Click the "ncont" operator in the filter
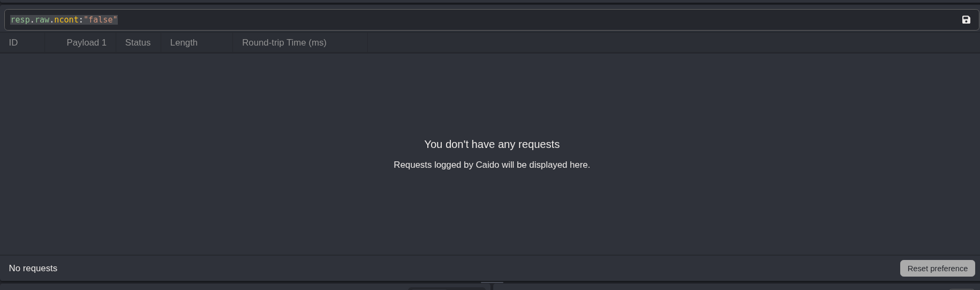The height and width of the screenshot is (290, 980). (x=66, y=20)
